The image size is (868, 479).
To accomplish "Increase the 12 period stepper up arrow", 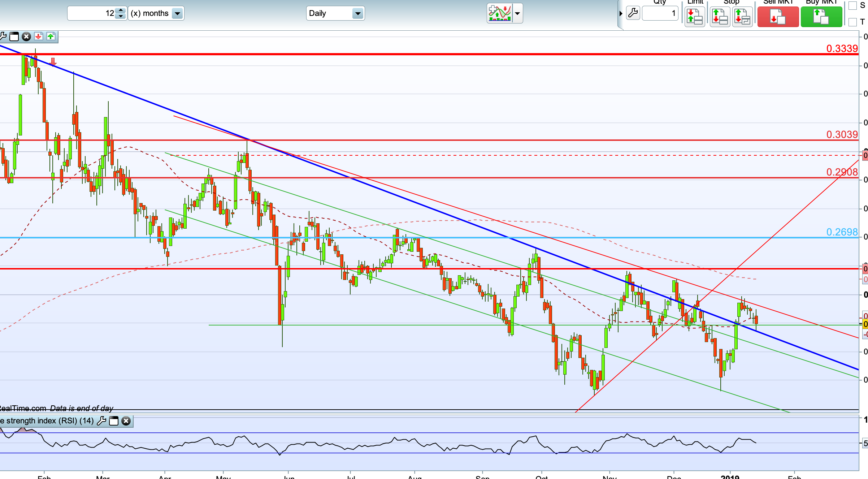I will (x=121, y=10).
